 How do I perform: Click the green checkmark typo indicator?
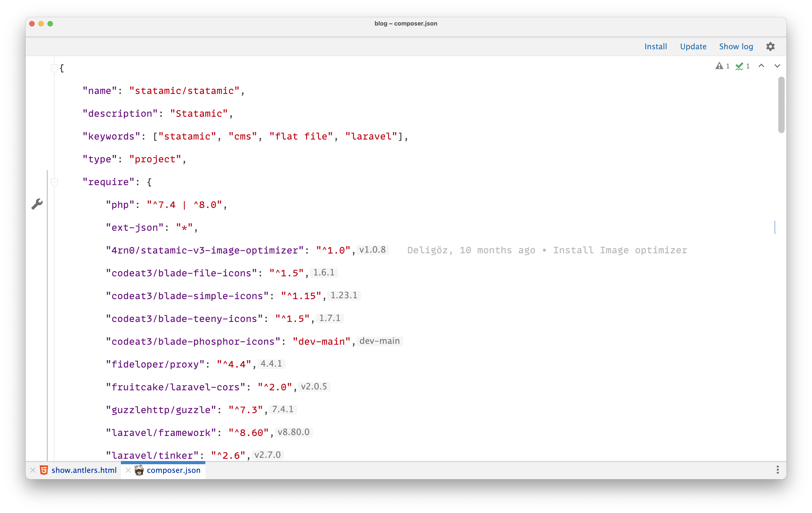[739, 66]
